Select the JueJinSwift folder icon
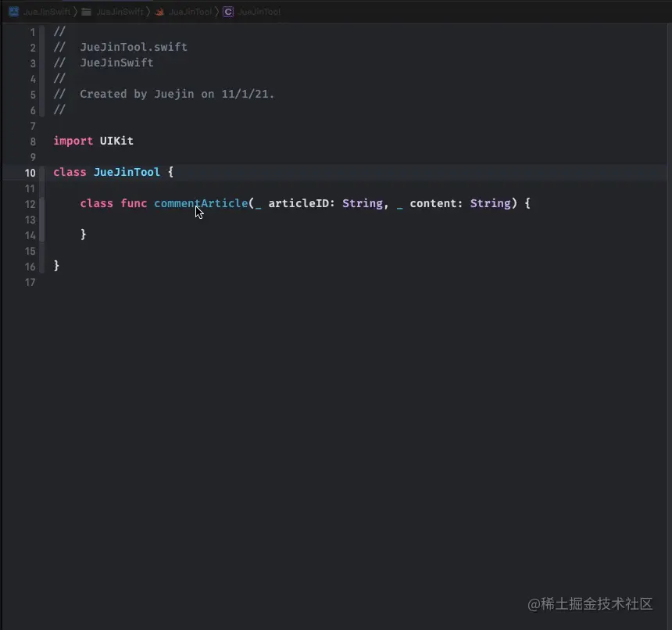Image resolution: width=672 pixels, height=630 pixels. pos(86,12)
